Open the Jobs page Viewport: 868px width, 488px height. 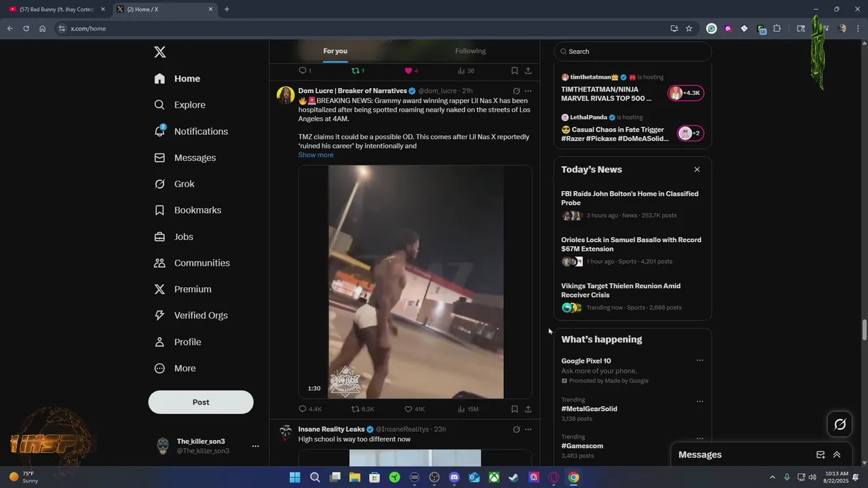[174, 237]
